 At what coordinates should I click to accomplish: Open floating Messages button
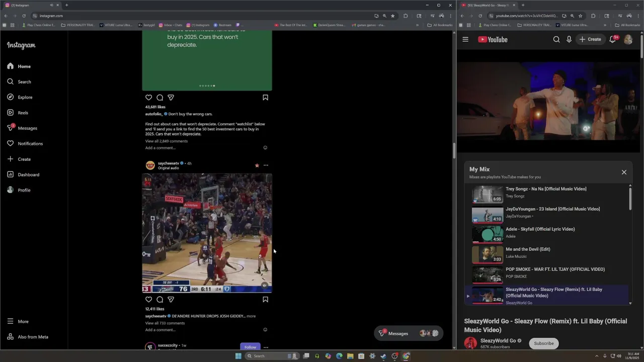coord(408,333)
